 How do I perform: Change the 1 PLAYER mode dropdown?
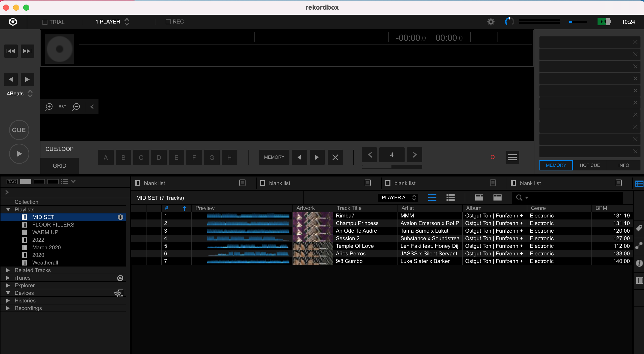113,22
